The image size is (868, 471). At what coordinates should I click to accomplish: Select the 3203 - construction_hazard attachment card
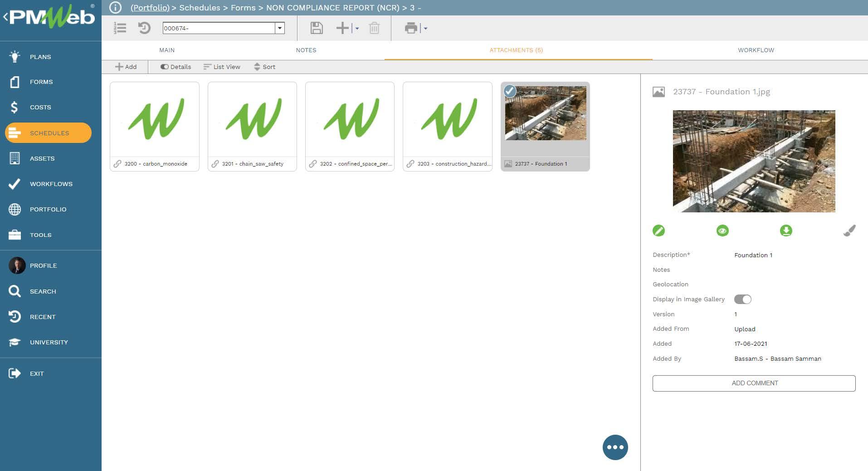(447, 126)
